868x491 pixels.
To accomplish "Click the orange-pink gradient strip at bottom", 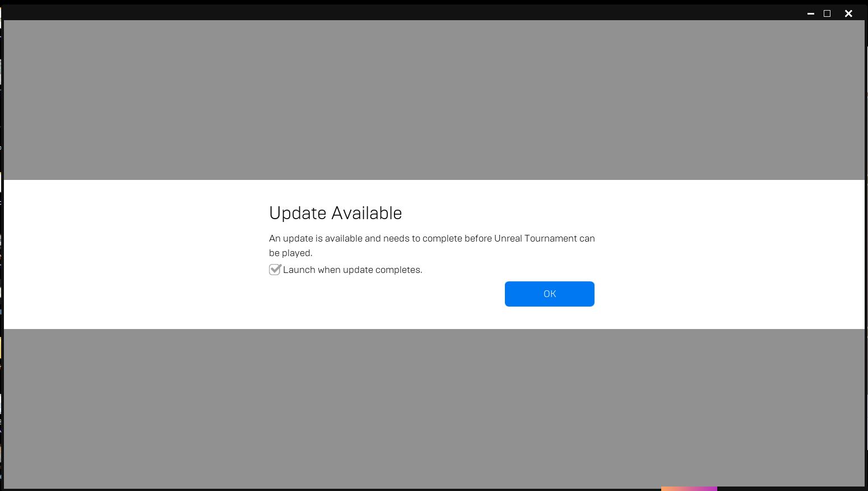I will point(689,489).
